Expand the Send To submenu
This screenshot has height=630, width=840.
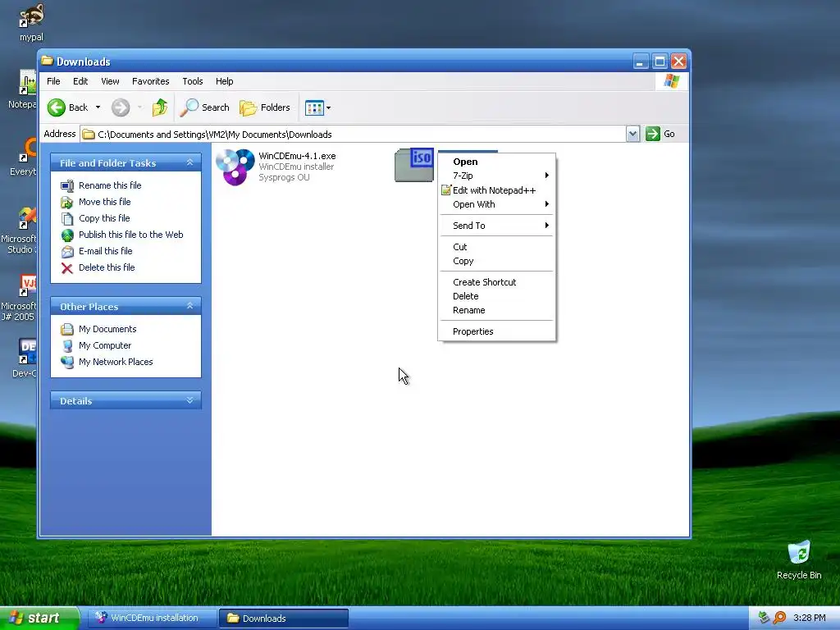496,226
